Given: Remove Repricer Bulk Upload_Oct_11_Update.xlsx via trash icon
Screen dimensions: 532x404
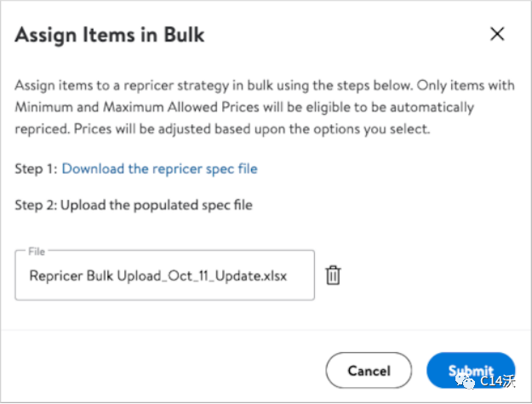Looking at the screenshot, I should (334, 276).
